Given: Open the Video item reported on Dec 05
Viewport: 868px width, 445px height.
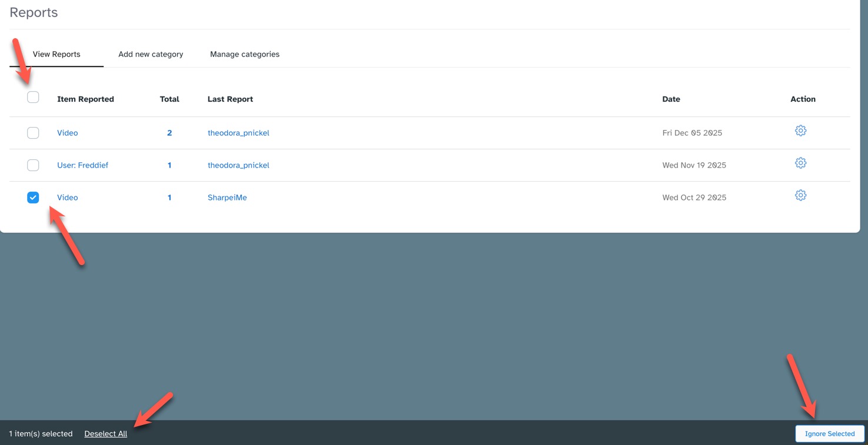Looking at the screenshot, I should 68,133.
